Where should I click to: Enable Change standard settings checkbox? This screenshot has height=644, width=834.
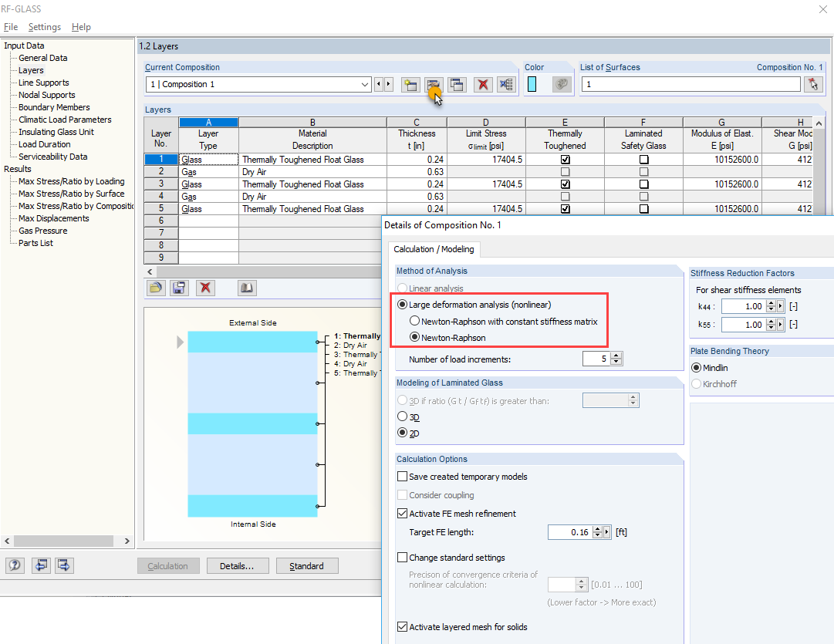tap(403, 558)
